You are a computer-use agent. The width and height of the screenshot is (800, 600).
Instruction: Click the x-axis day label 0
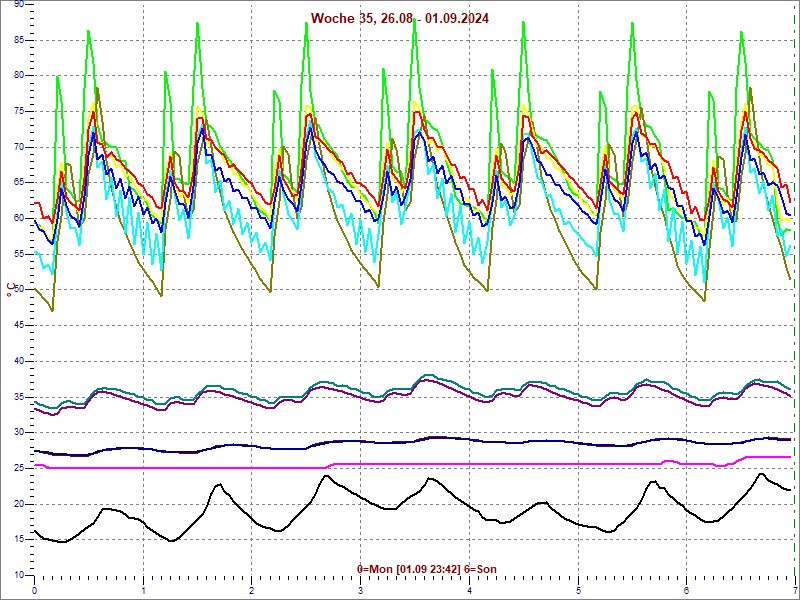(x=34, y=591)
